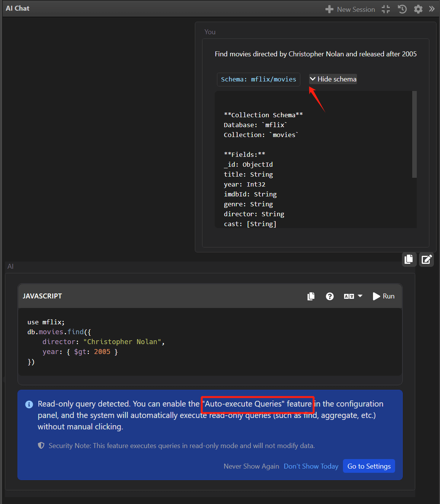Copy the JavaScript code block
440x504 pixels.
coord(311,296)
